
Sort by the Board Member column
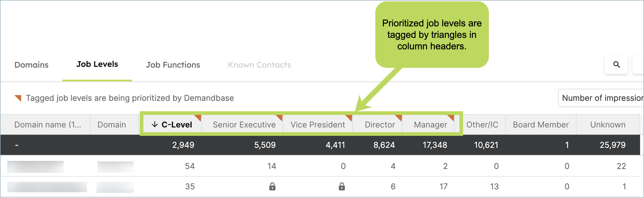541,125
